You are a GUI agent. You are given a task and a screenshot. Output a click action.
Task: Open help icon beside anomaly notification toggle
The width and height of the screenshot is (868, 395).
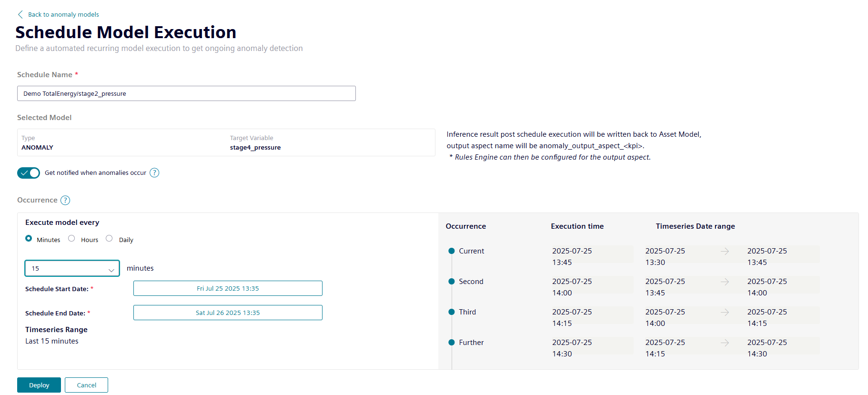(154, 173)
